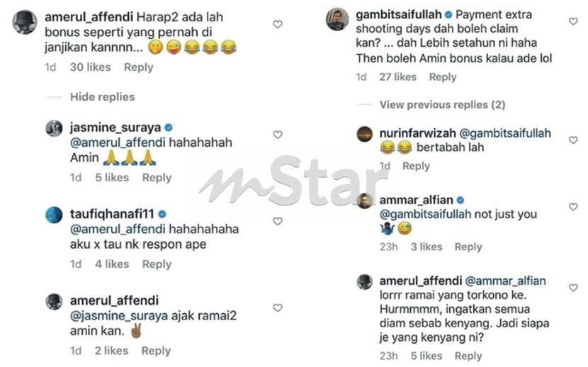Like amerul_affendi's bonus comment with heart icon
The image size is (588, 367).
click(x=278, y=24)
